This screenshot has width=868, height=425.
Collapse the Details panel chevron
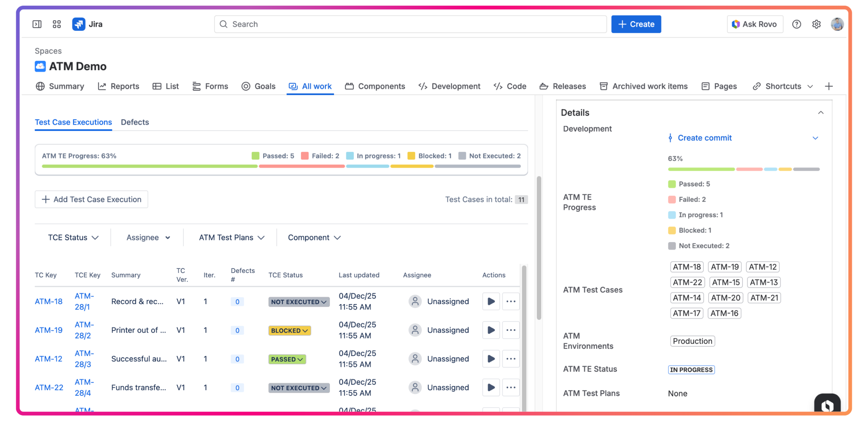point(821,113)
